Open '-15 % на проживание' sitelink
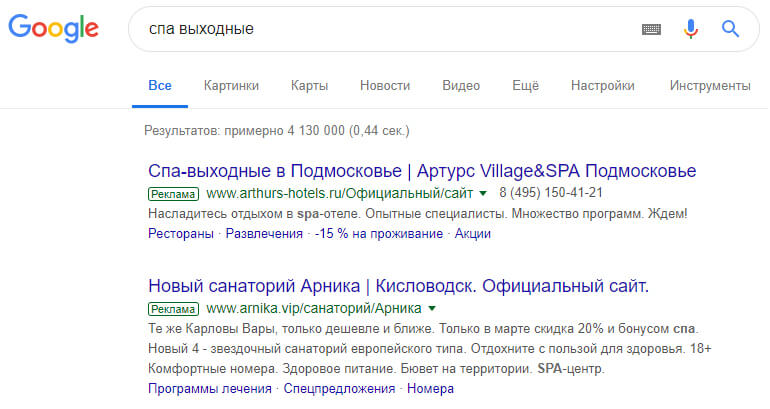 [379, 234]
